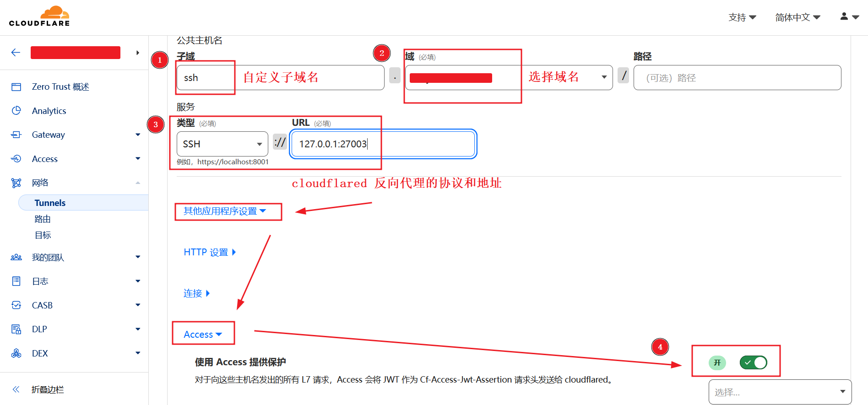The image size is (868, 405).
Task: Select 路由 under the network section
Action: point(43,219)
